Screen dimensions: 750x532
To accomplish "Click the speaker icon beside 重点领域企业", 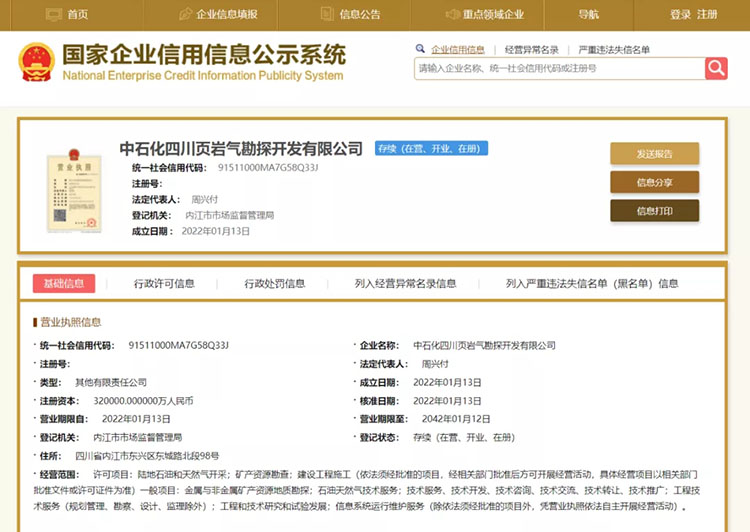I will coord(452,14).
